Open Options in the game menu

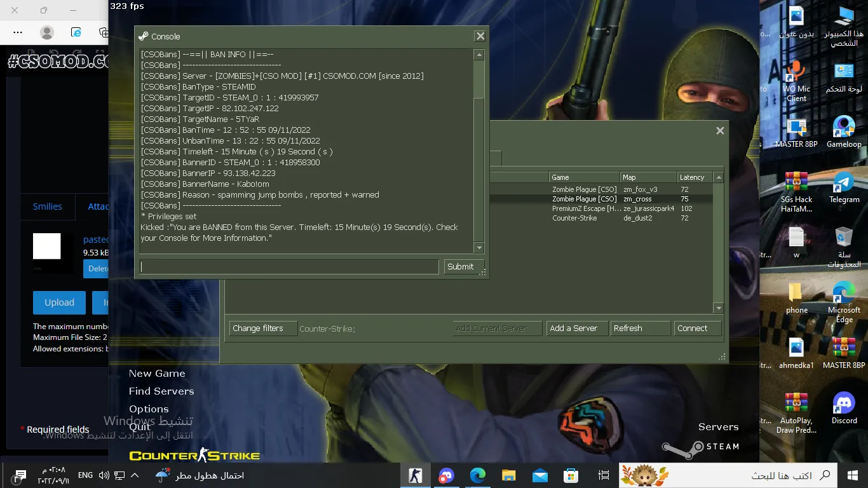(x=149, y=409)
